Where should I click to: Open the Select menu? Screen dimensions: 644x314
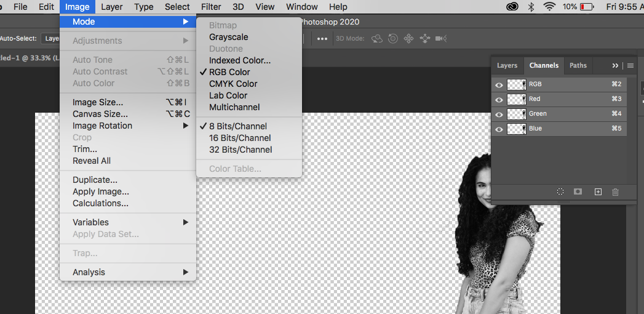(177, 7)
